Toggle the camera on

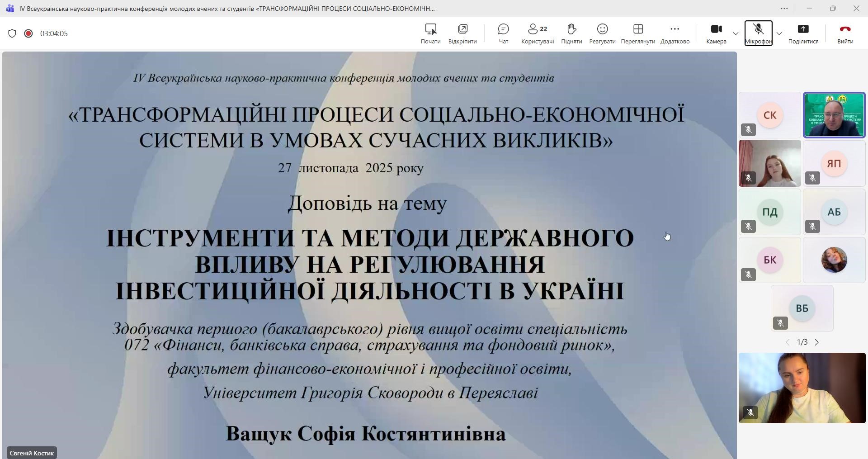pyautogui.click(x=716, y=33)
